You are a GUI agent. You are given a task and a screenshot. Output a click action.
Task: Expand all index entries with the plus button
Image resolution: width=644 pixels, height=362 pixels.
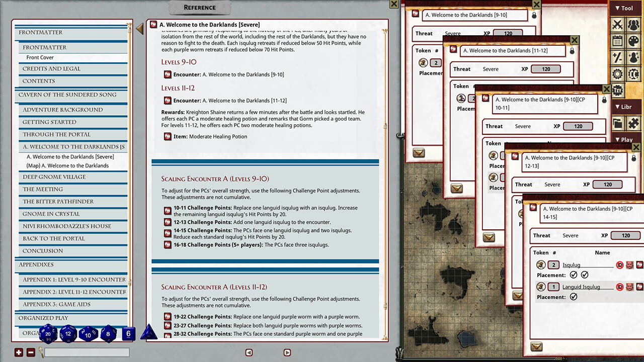pos(19,352)
